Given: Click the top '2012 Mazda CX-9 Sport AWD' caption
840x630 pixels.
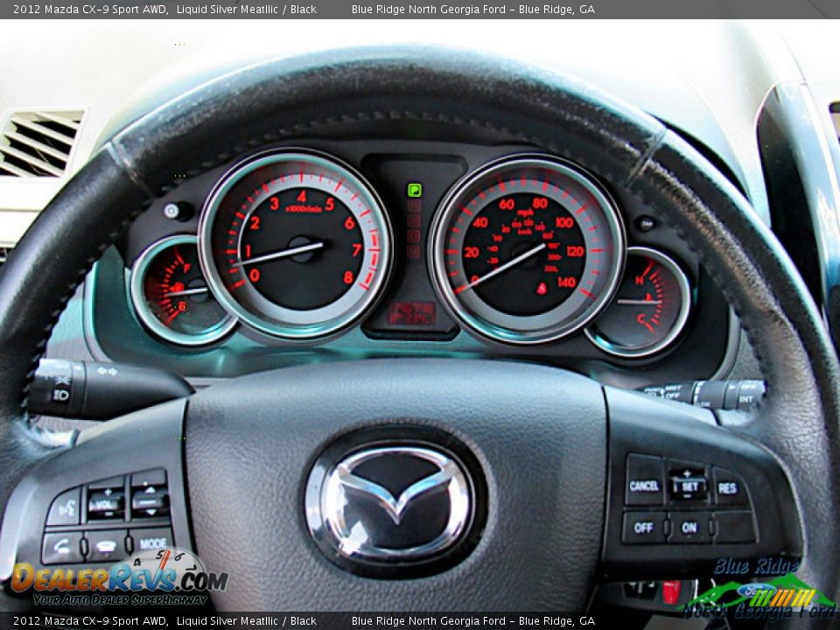Looking at the screenshot, I should 90,9.
